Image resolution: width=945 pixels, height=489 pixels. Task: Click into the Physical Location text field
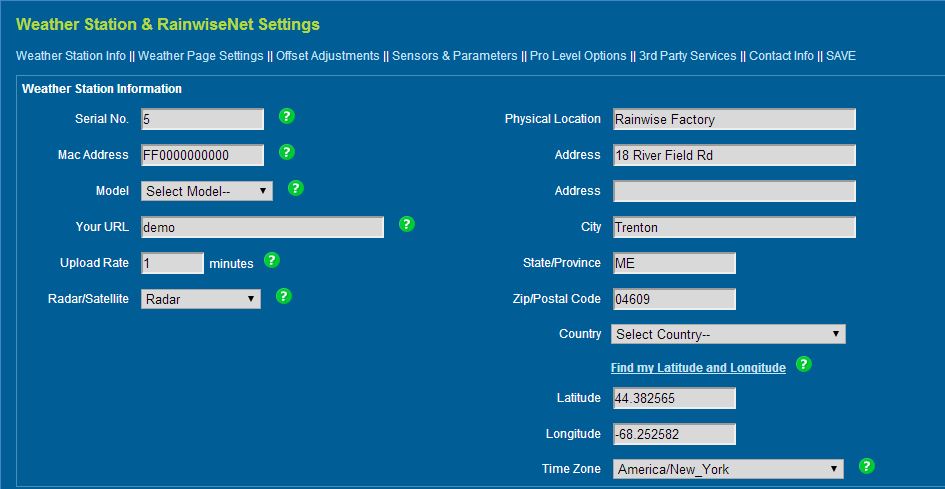click(733, 119)
